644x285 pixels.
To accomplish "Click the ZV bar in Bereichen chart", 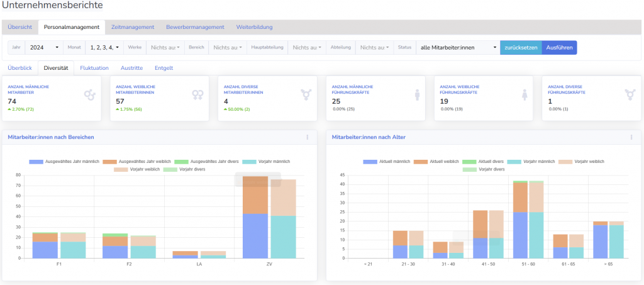I will [255, 217].
